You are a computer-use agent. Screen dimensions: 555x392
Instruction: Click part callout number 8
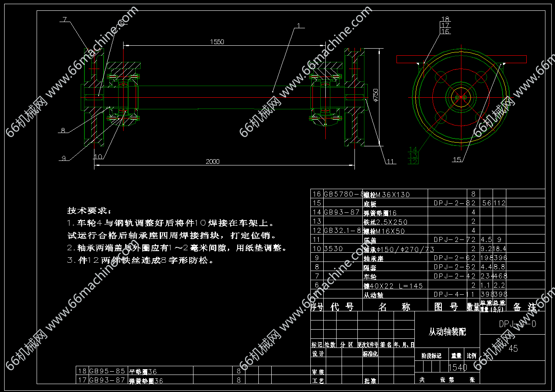(x=63, y=130)
